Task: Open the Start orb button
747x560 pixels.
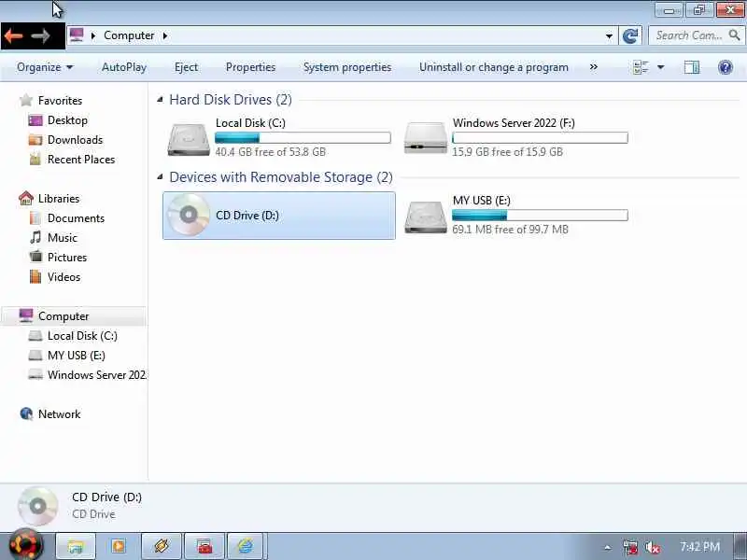Action: pyautogui.click(x=25, y=545)
